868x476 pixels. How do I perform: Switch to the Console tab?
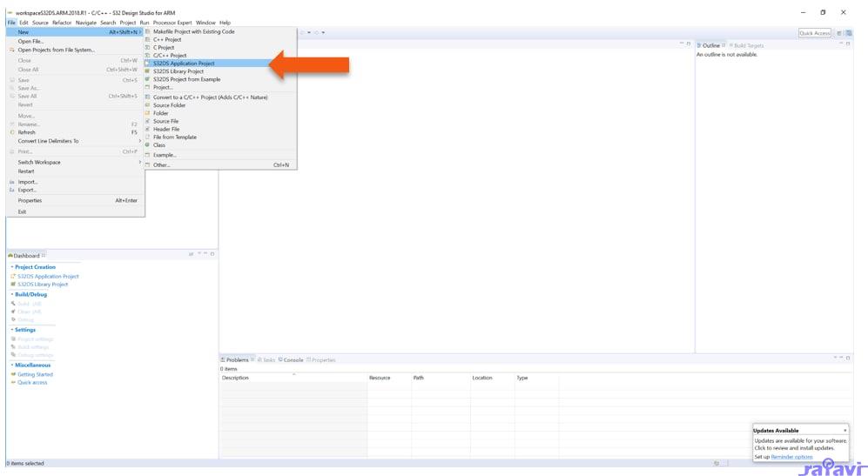pos(293,360)
